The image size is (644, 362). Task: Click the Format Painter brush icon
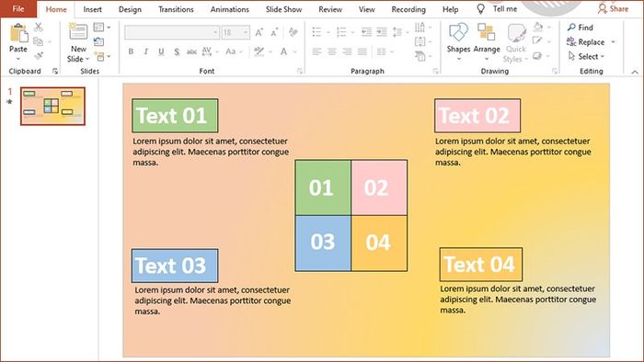point(39,56)
